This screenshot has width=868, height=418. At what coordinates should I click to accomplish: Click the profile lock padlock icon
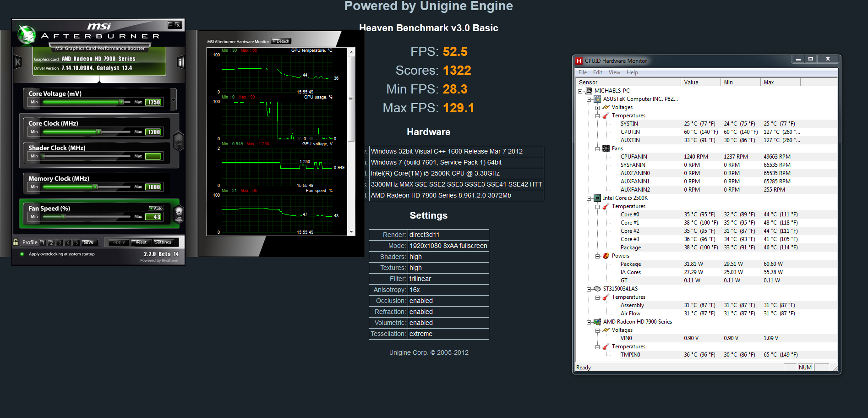coord(16,242)
